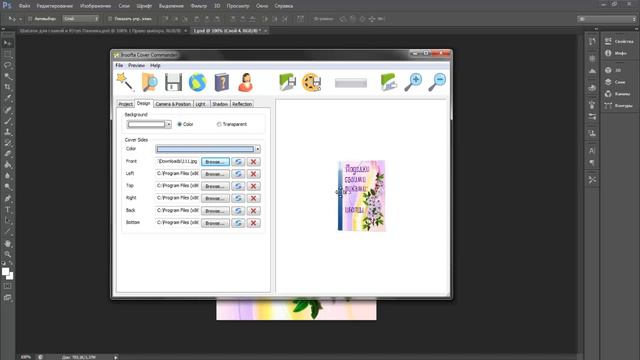Save project with the floppy disk icon

pos(173,82)
